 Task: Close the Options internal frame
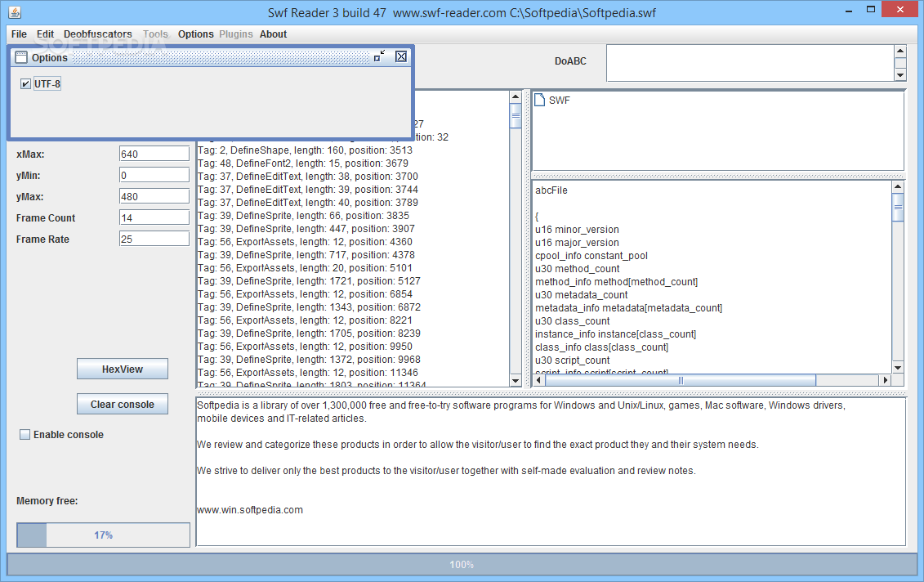point(401,56)
